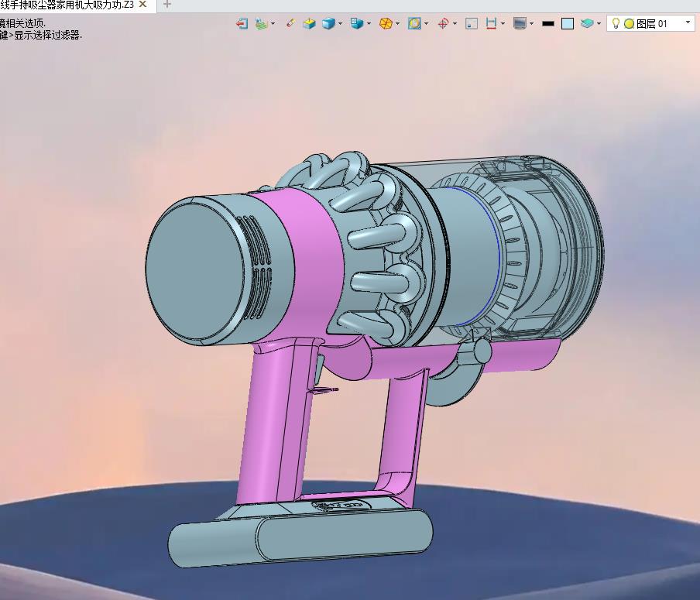Open the arrow beside the sketch plane icon
Screen dimensions: 700x600
point(273,24)
